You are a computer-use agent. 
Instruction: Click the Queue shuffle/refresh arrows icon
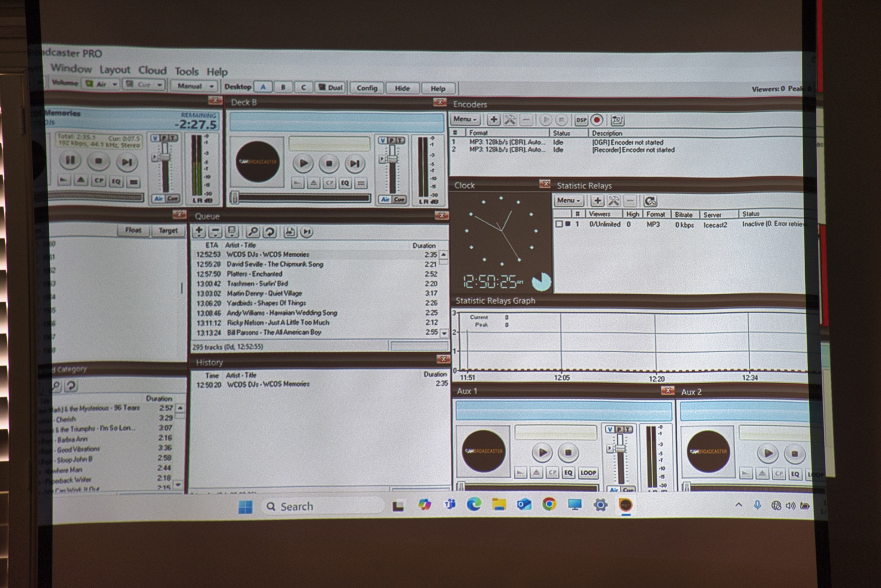(x=269, y=232)
